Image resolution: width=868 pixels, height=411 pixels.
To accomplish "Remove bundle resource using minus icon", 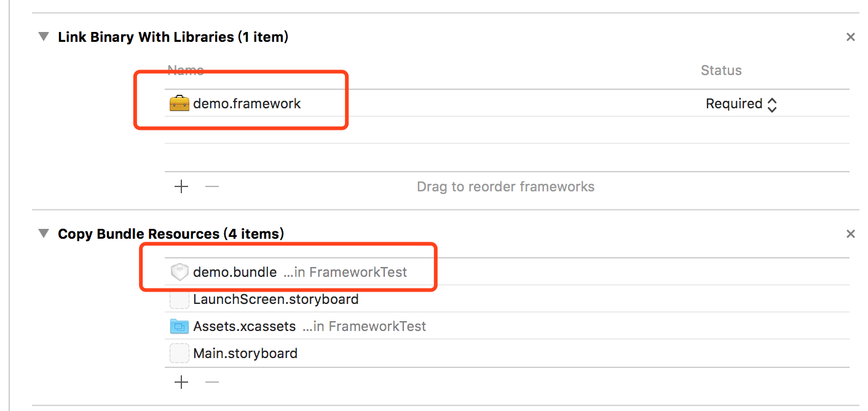I will coord(212,382).
